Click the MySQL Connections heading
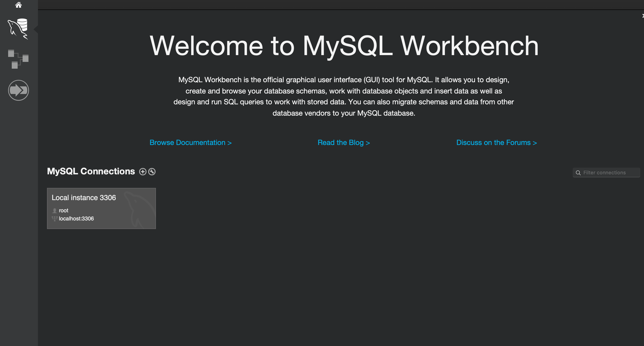Screen dimensions: 644x346 click(x=91, y=171)
